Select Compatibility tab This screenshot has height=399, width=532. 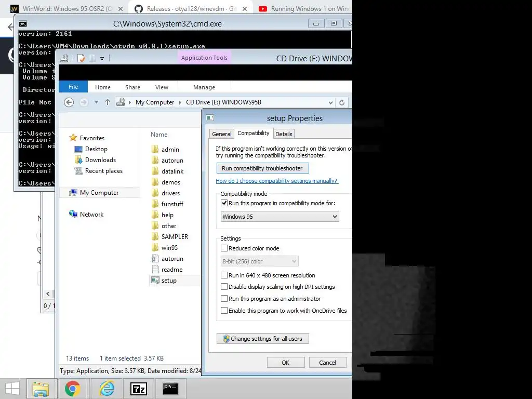(254, 133)
